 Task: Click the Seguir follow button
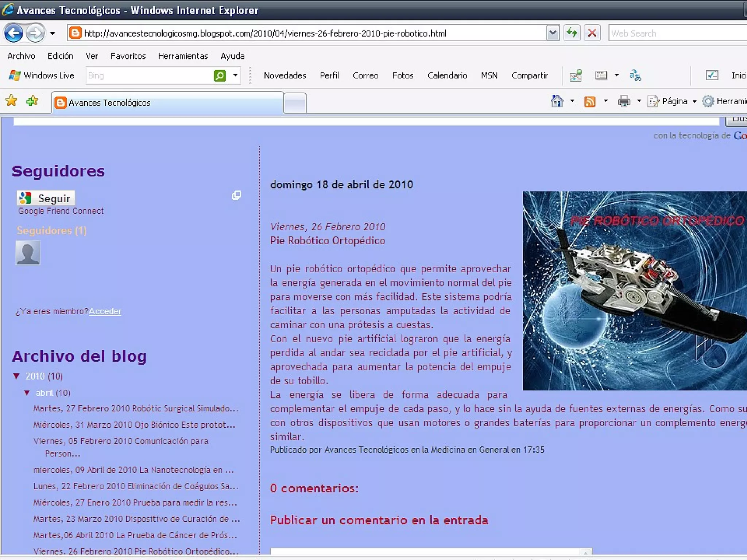(x=46, y=198)
